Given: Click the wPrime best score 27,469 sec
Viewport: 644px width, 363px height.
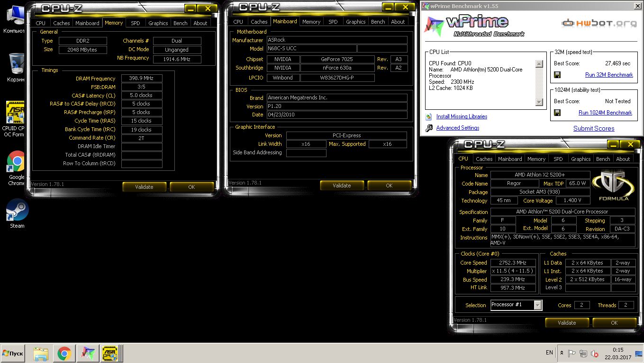Looking at the screenshot, I should pos(617,63).
